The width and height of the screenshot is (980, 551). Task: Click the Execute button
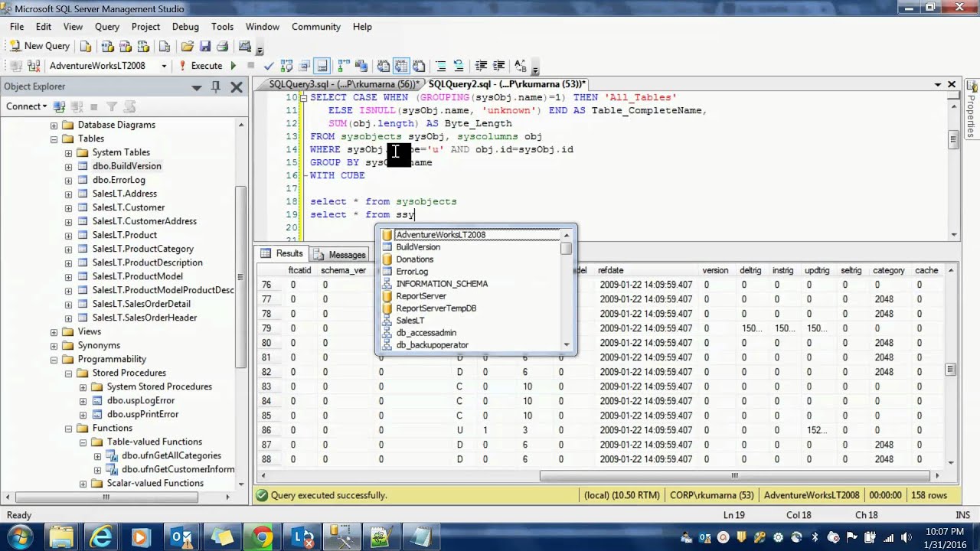pyautogui.click(x=199, y=66)
